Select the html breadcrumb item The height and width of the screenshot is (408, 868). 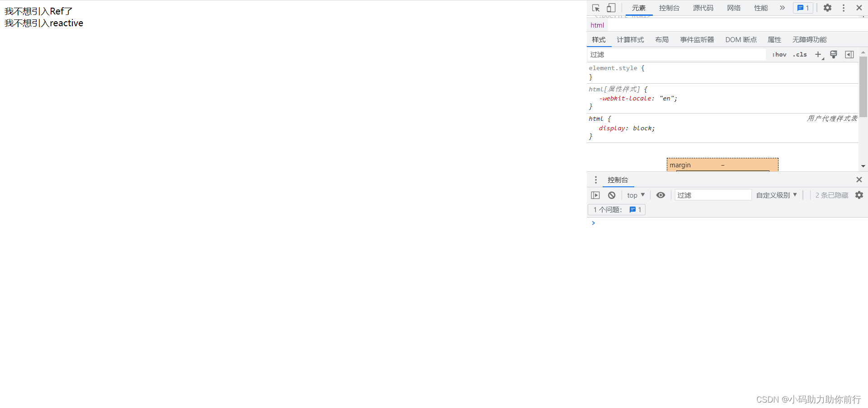pyautogui.click(x=597, y=25)
